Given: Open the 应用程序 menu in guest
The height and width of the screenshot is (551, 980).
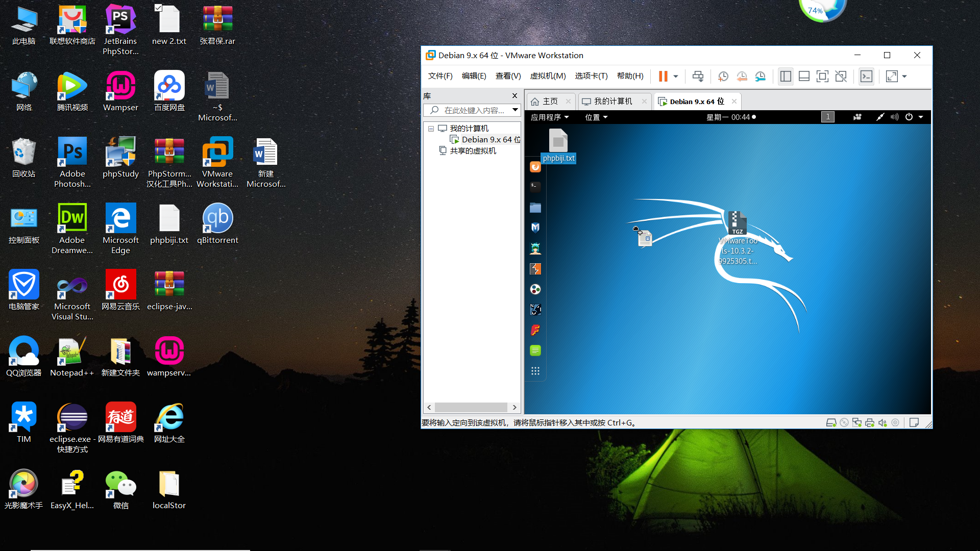Looking at the screenshot, I should (550, 117).
